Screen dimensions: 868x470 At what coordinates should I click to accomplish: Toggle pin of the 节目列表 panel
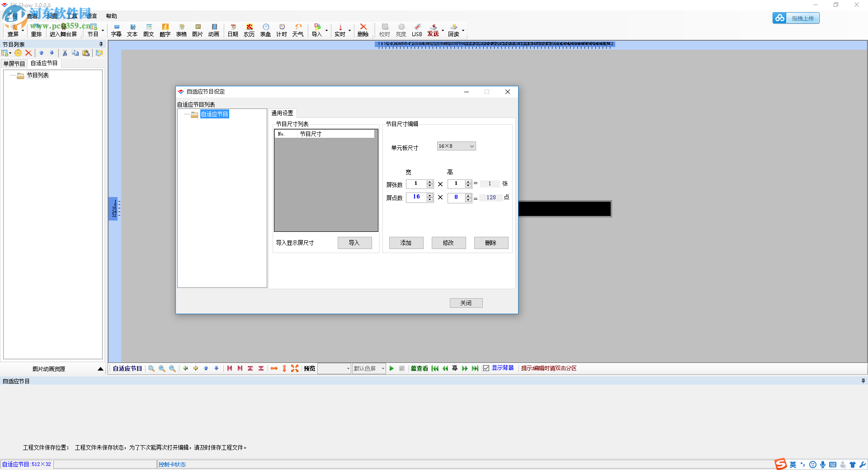(x=101, y=44)
